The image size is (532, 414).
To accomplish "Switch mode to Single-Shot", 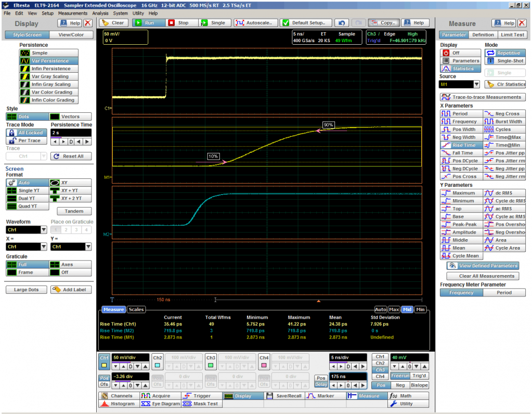I will (x=504, y=61).
